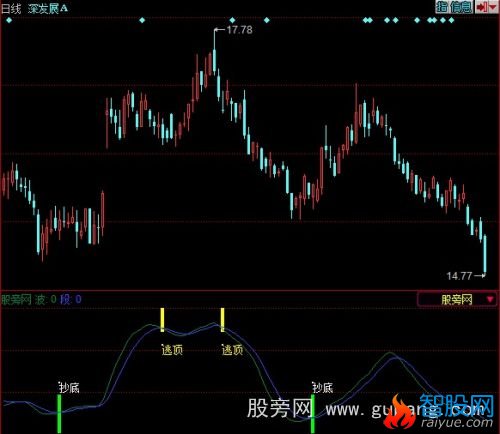Click the 17.78 high price label

[x=239, y=30]
